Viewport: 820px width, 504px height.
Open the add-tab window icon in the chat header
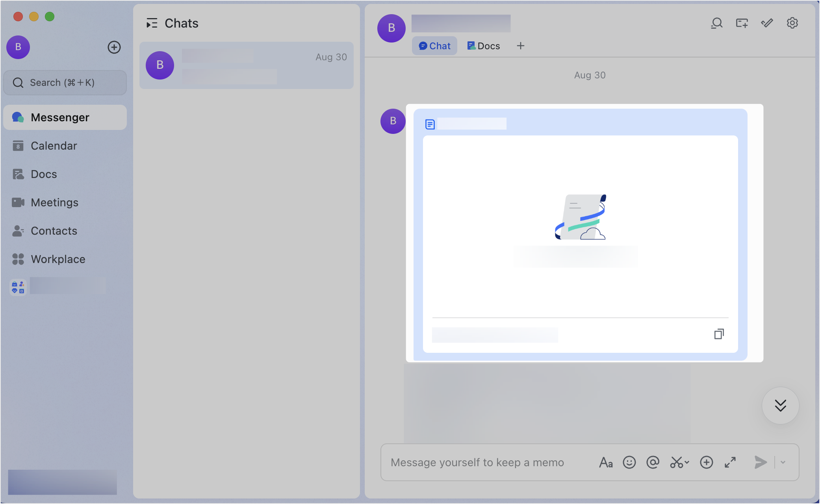click(x=742, y=23)
